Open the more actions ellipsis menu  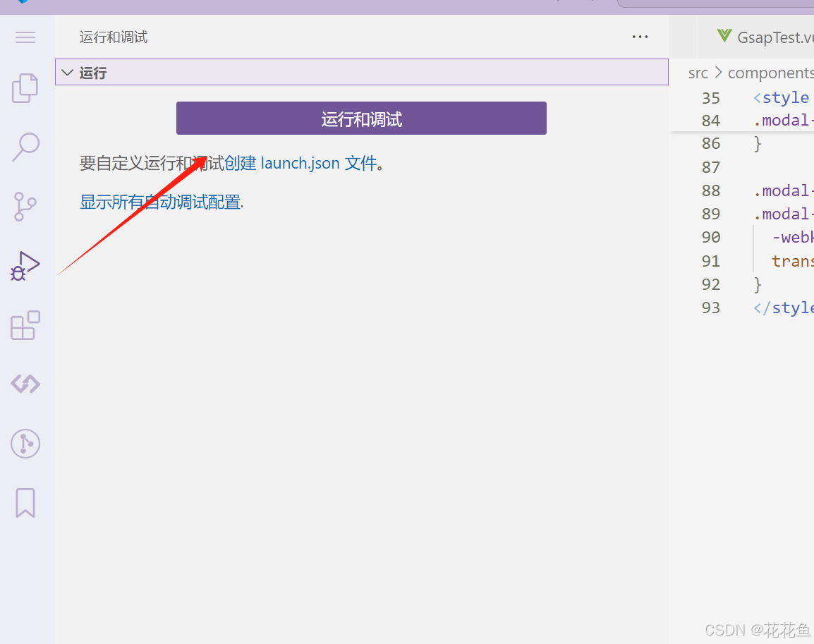(x=640, y=37)
